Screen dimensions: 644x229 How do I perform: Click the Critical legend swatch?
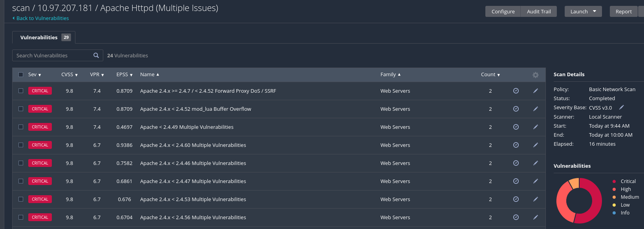point(614,181)
